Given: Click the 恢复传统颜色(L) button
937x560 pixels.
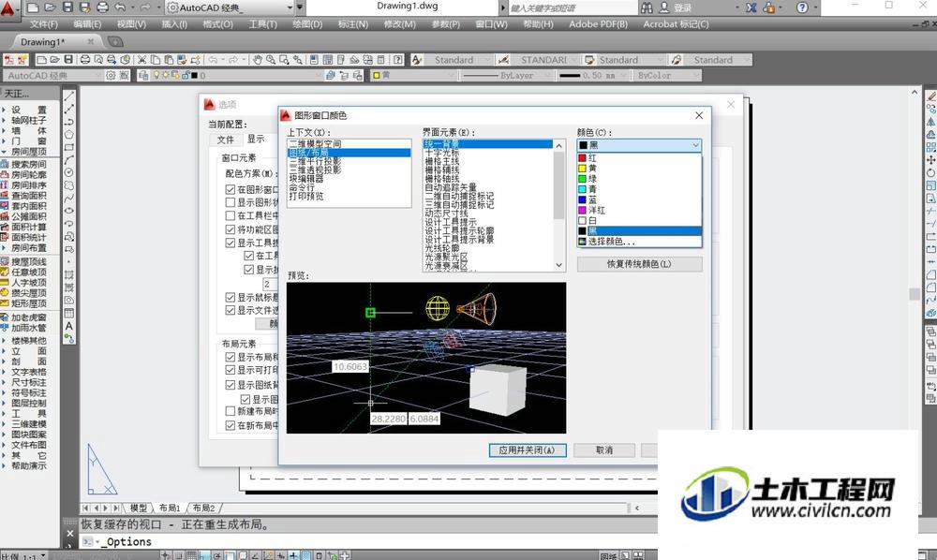Looking at the screenshot, I should [x=639, y=264].
